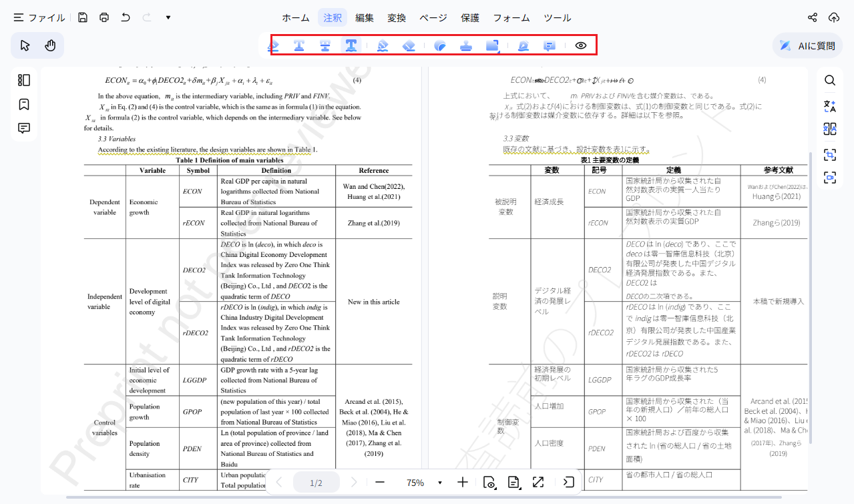Open the ファイル menu
This screenshot has width=854, height=504.
(x=39, y=17)
